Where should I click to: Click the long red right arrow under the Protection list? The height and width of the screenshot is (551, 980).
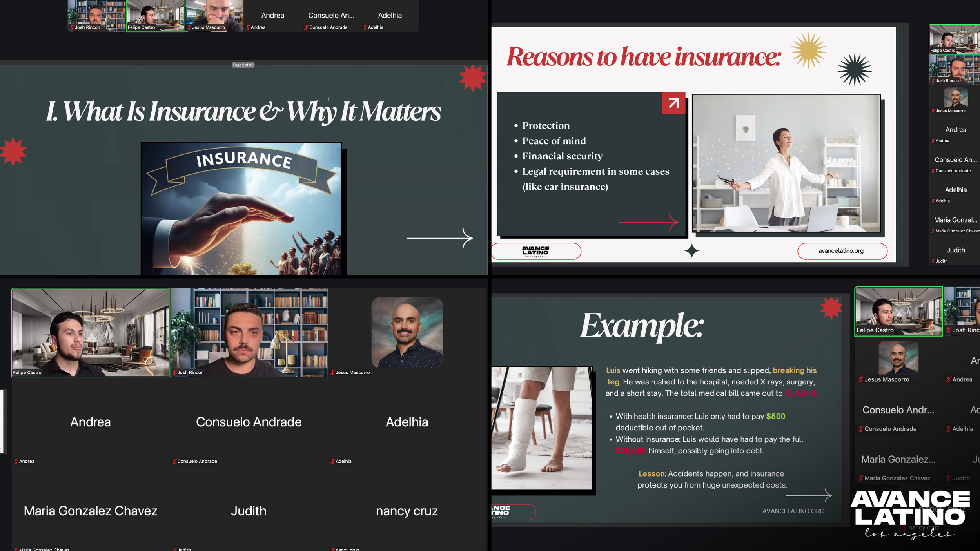(x=648, y=222)
